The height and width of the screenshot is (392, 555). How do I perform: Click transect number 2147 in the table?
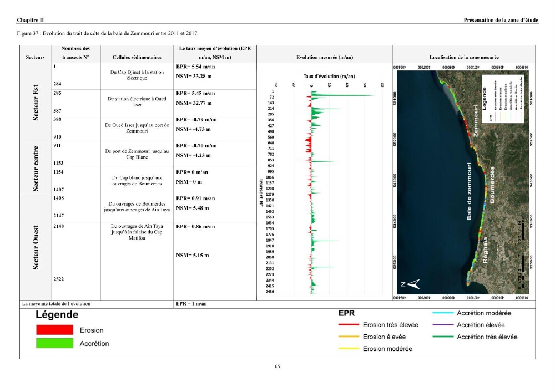pyautogui.click(x=58, y=216)
